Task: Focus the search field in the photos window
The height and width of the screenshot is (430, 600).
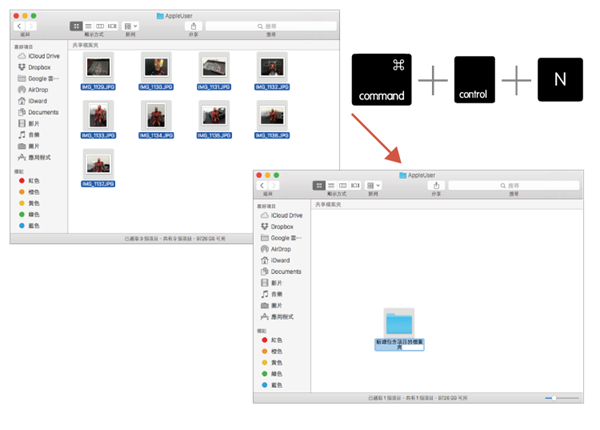Action: (271, 26)
